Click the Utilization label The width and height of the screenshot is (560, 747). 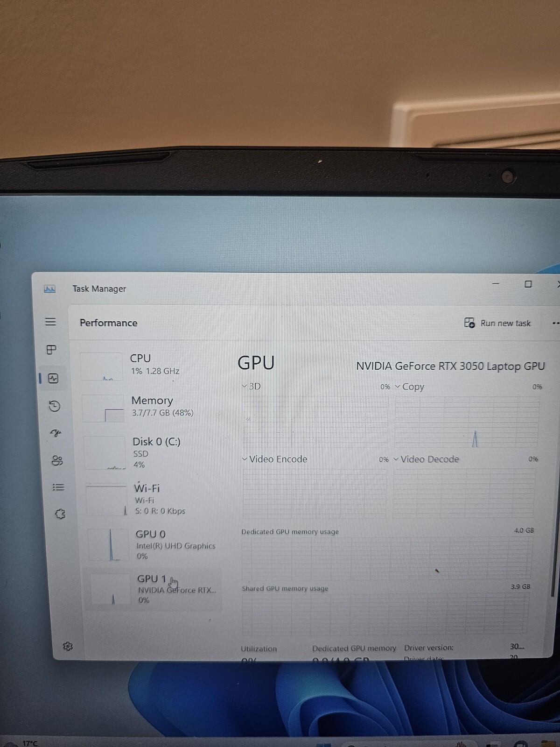click(259, 648)
